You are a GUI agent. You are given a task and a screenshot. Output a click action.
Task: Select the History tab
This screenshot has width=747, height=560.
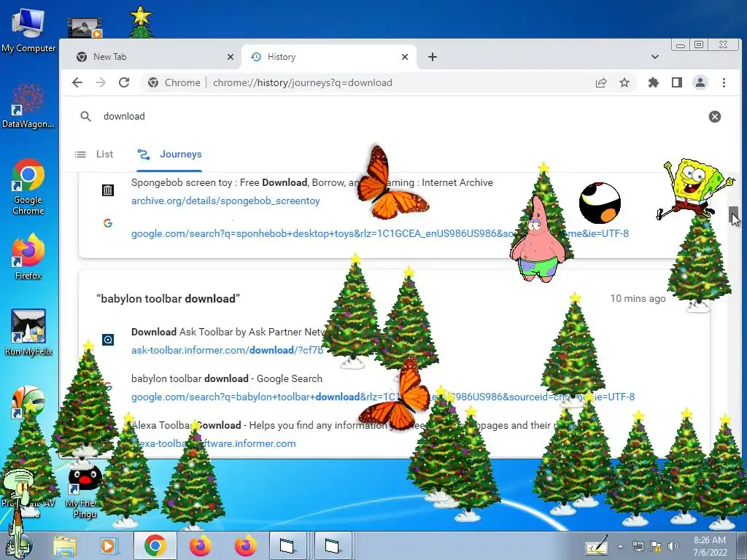[329, 57]
